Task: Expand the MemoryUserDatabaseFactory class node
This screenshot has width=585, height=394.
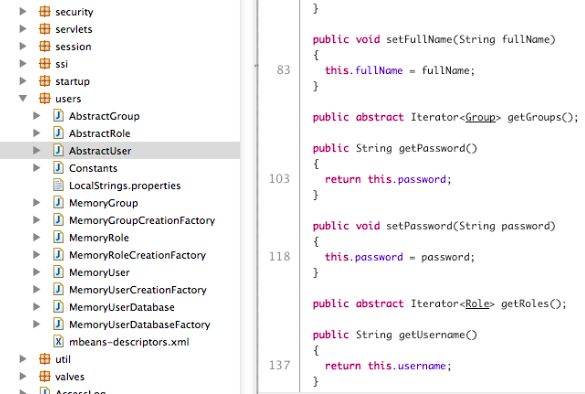Action: [x=37, y=324]
